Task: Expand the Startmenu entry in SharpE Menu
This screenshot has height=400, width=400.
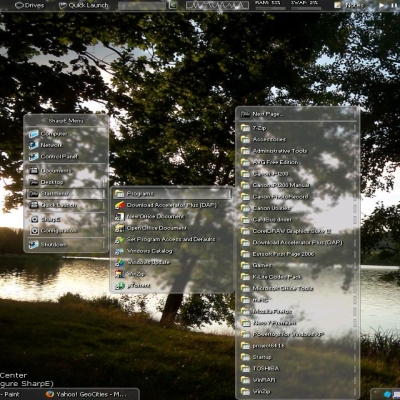Action: tap(66, 194)
